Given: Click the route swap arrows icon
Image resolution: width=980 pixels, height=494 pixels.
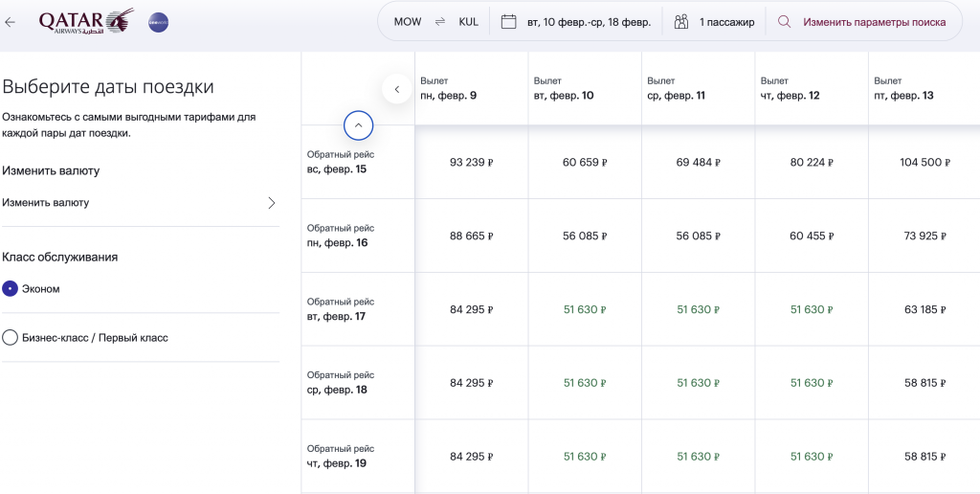Looking at the screenshot, I should pos(440,22).
